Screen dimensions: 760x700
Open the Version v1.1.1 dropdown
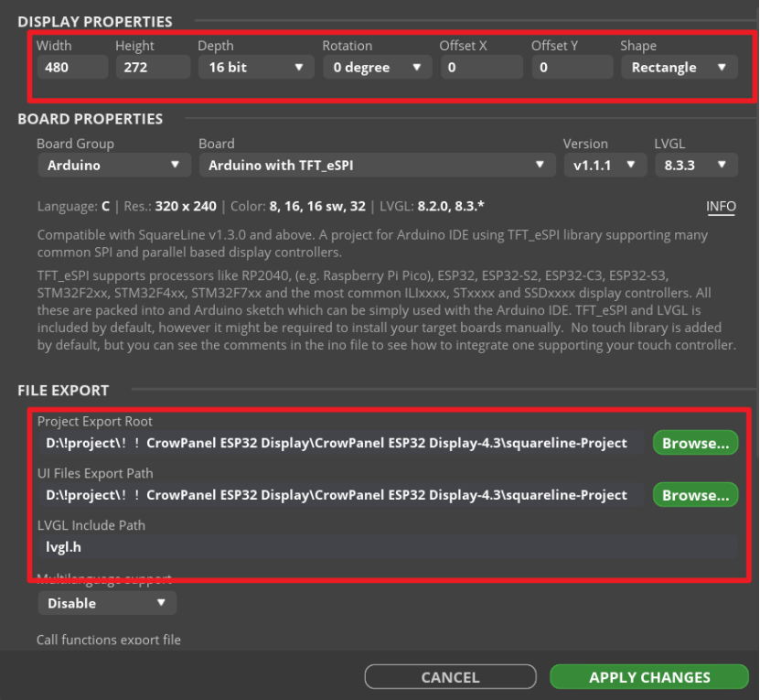pyautogui.click(x=605, y=165)
